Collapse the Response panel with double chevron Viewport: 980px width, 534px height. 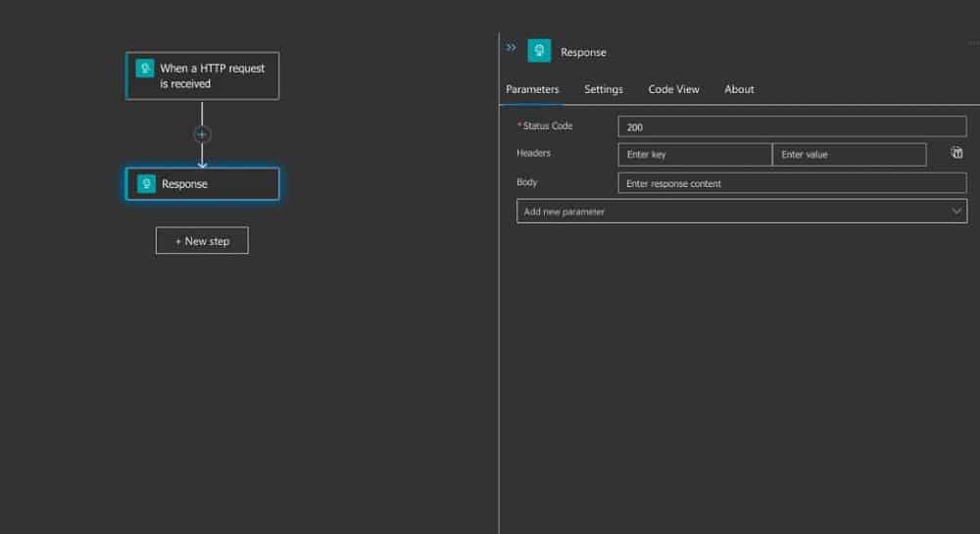click(x=511, y=47)
